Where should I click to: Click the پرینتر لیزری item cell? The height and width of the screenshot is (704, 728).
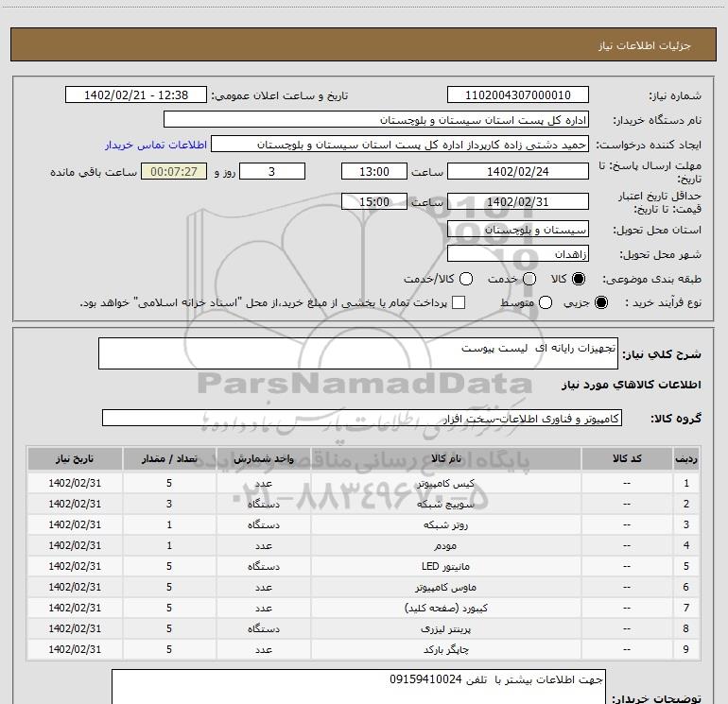click(445, 628)
